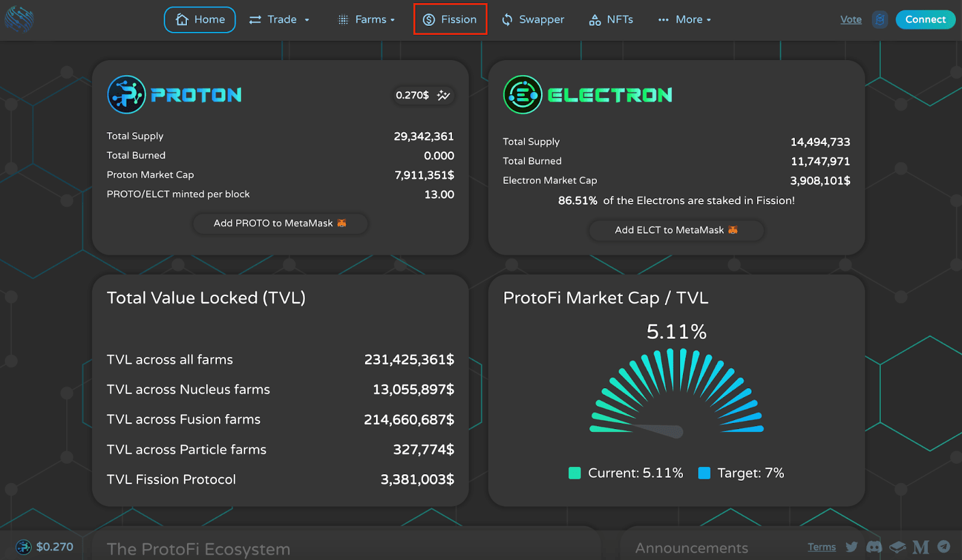The image size is (962, 560).
Task: Click the 5.11% gauge percentage heading
Action: pos(676,332)
